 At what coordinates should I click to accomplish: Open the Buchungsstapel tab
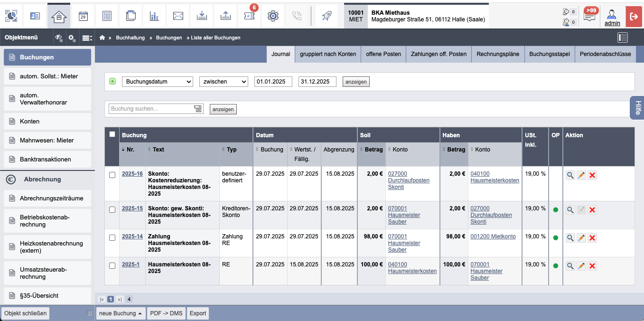550,54
